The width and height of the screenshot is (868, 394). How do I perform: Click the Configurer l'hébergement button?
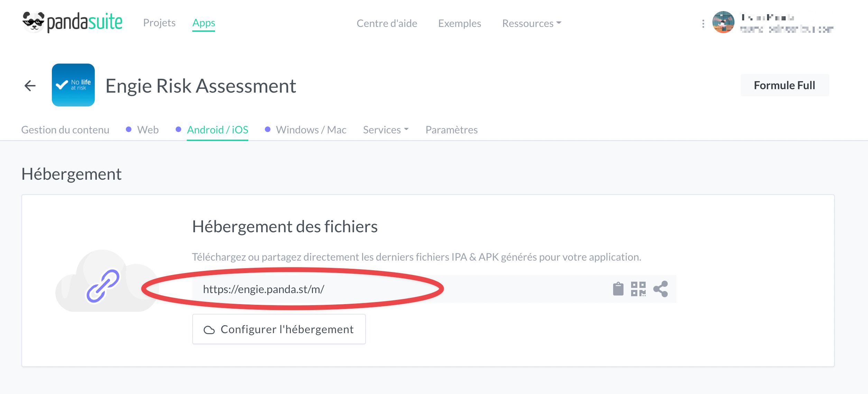278,329
